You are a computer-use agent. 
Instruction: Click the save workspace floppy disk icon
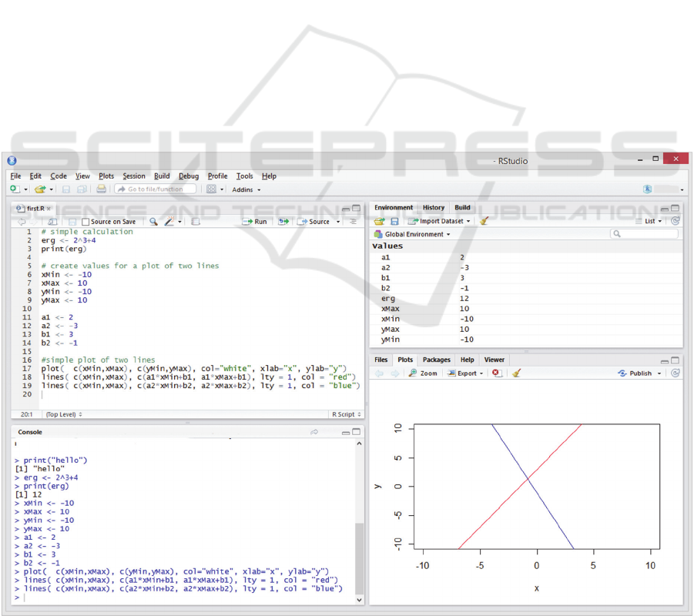tap(394, 221)
